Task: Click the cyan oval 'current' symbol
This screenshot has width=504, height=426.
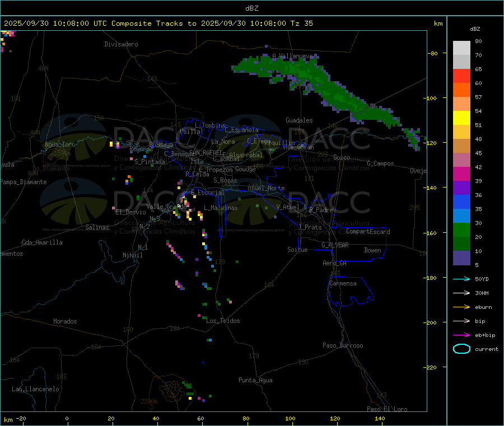Action: 461,349
